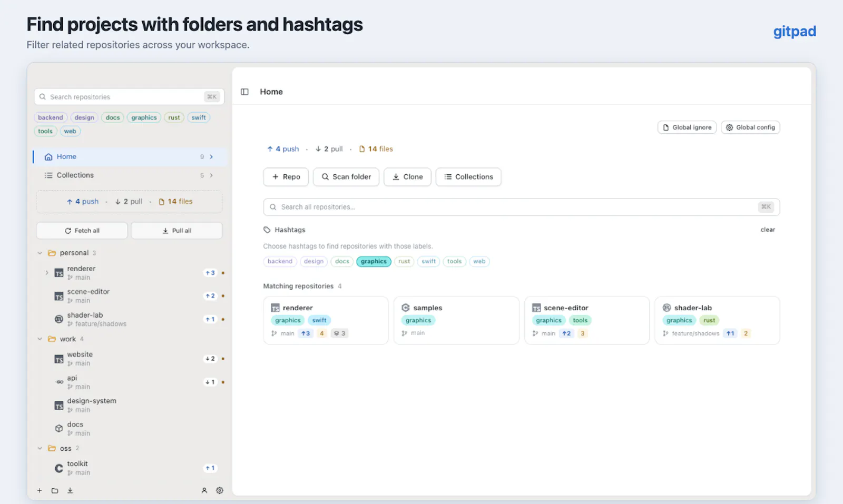The width and height of the screenshot is (843, 504).
Task: Click clear link next to Hashtags
Action: (768, 230)
